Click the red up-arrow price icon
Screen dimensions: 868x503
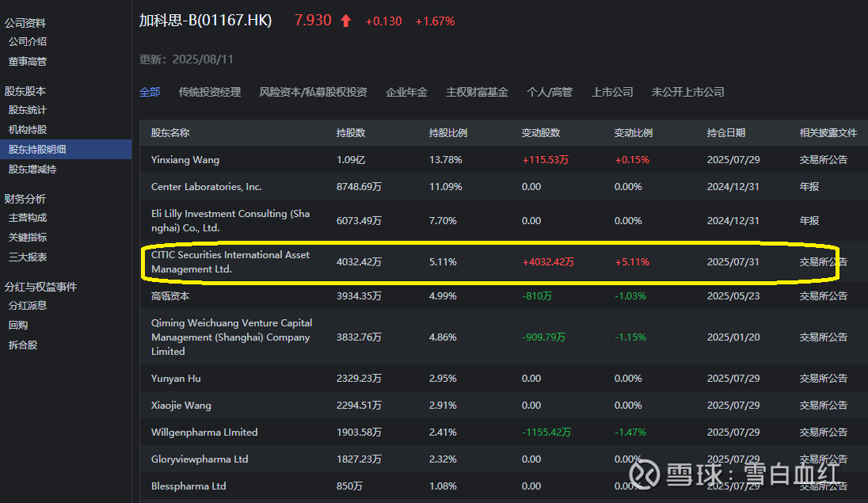click(346, 21)
